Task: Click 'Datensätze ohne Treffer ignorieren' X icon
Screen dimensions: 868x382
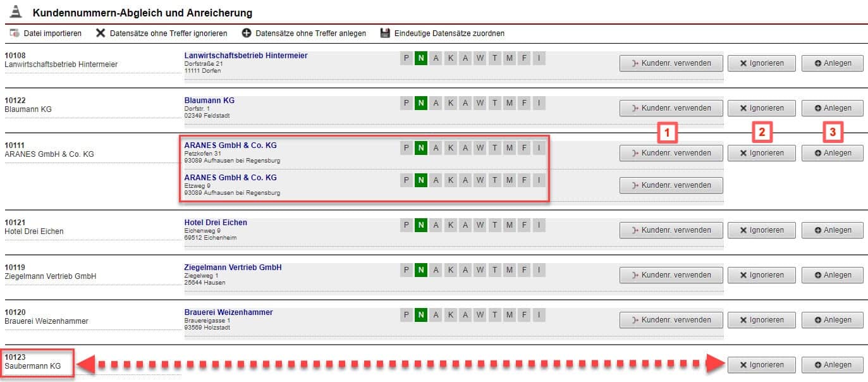Action: pyautogui.click(x=100, y=34)
